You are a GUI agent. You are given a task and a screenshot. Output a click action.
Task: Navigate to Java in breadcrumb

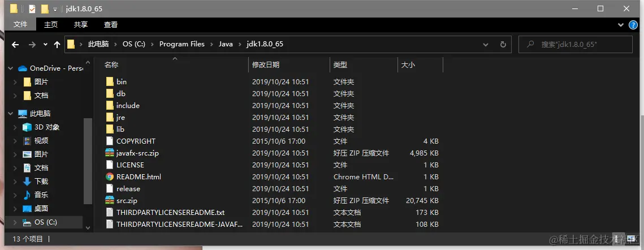point(226,44)
